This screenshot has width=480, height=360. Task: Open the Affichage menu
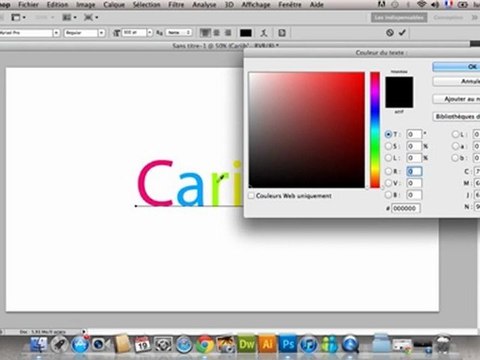point(256,5)
